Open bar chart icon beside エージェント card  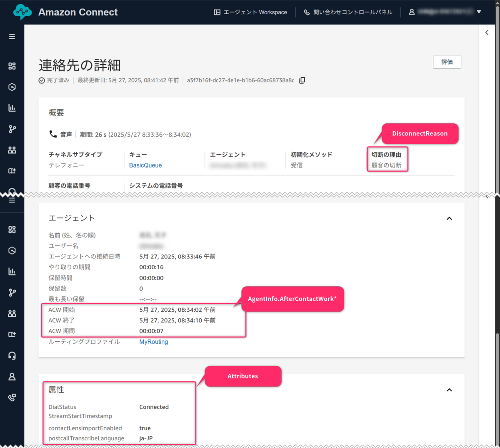pyautogui.click(x=12, y=272)
